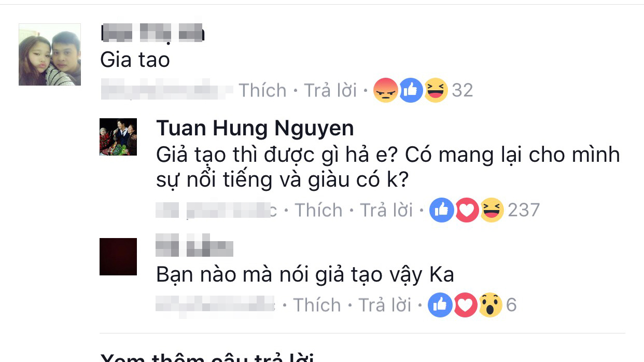Expand more replies via Xem thêm câu trả lời
The height and width of the screenshot is (362, 644).
[x=207, y=357]
